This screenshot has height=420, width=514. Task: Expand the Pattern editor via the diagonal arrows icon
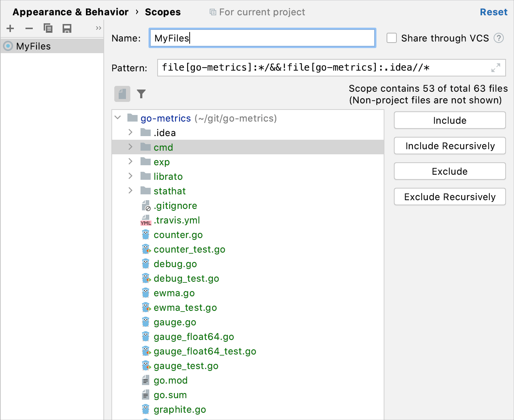(495, 68)
